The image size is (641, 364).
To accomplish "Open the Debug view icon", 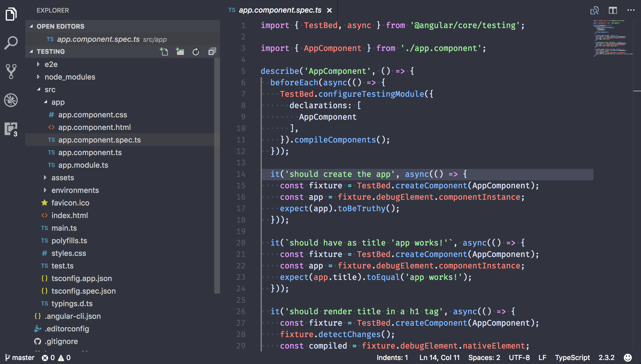I will tap(11, 100).
